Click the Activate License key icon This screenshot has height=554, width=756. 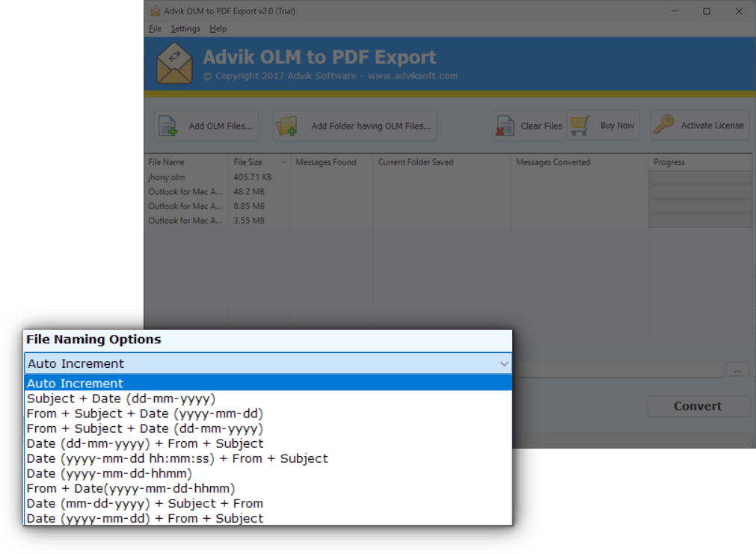664,124
